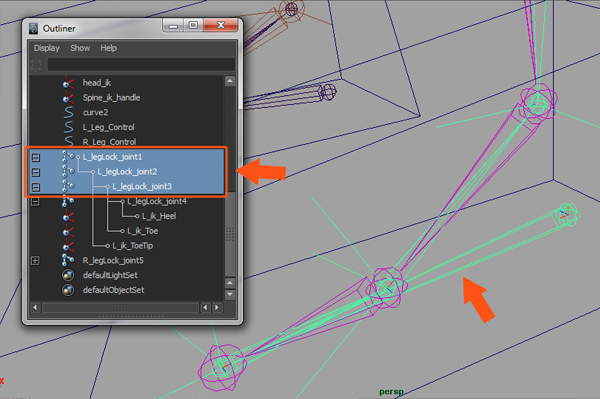Select the L_ik_ToeTip entry

pyautogui.click(x=133, y=246)
